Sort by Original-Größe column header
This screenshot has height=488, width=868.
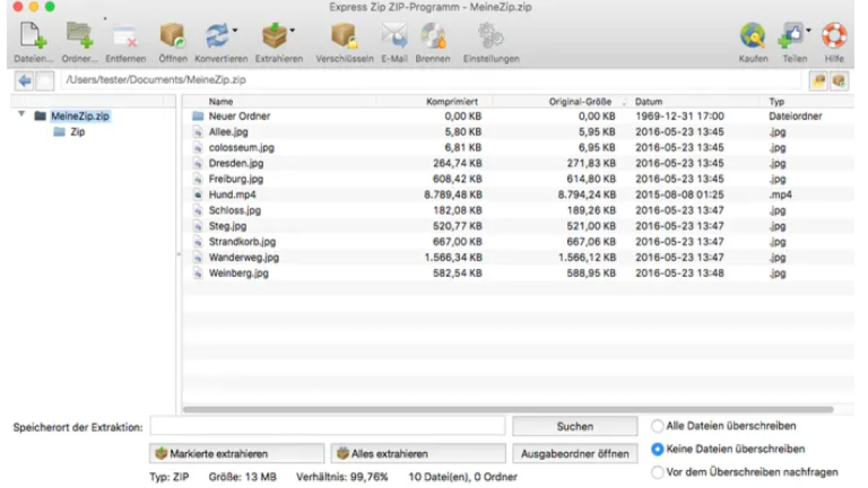(580, 102)
